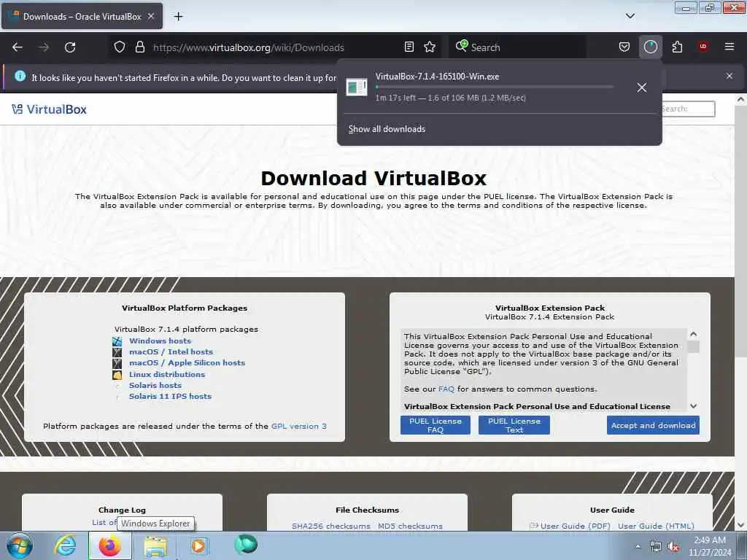Dismiss the Firefox refresh notification bar
This screenshot has width=747, height=560.
coord(729,76)
